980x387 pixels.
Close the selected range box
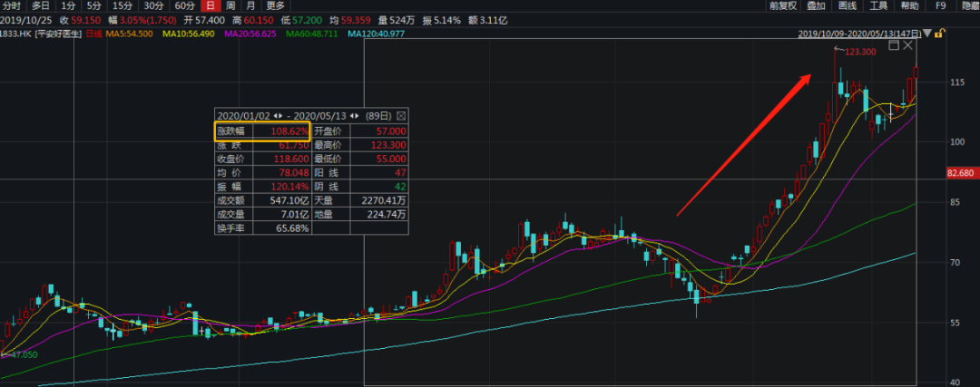pos(908,44)
